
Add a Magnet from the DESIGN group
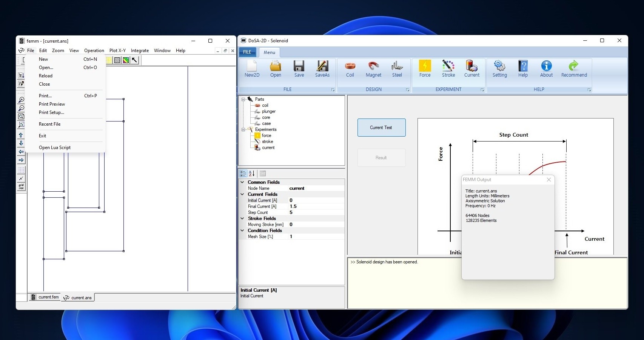click(x=373, y=69)
